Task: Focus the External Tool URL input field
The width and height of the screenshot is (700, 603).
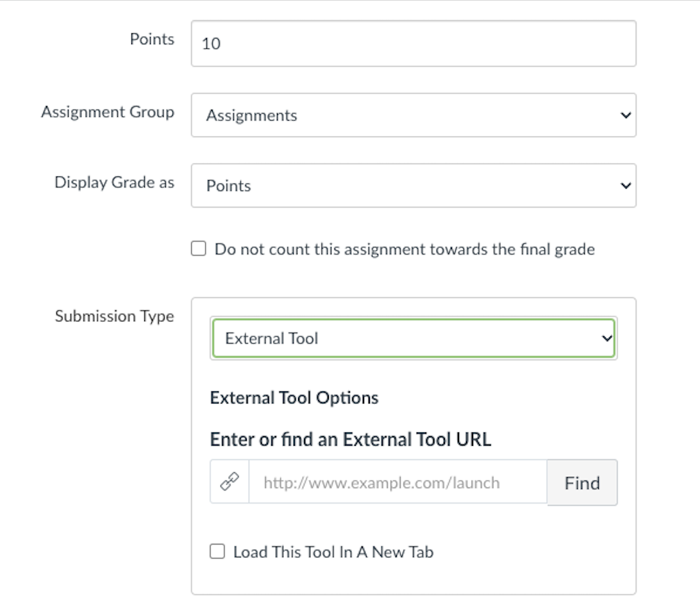Action: (397, 482)
